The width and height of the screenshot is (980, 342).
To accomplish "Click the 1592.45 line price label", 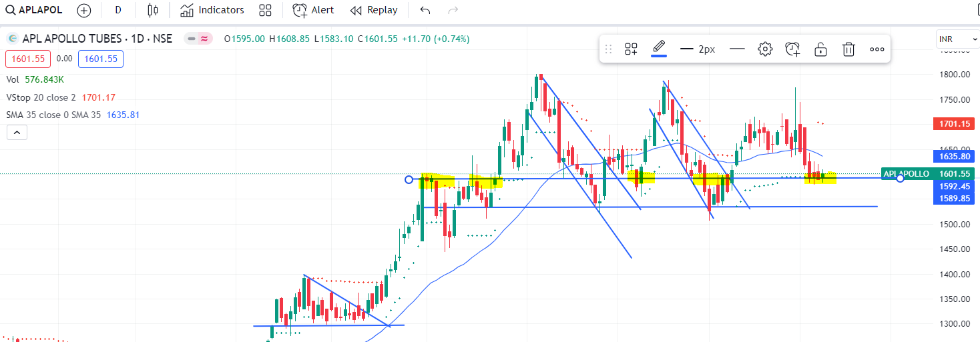I will point(953,187).
